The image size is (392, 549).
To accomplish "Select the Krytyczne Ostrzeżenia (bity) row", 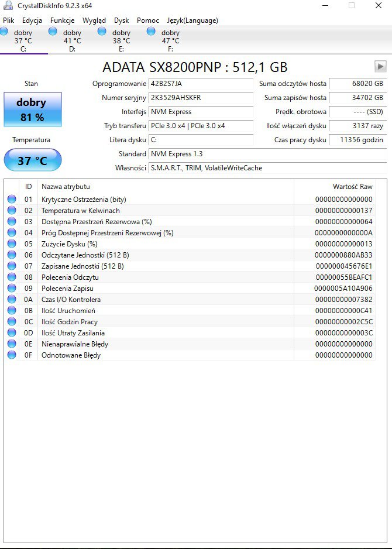I will pos(190,199).
